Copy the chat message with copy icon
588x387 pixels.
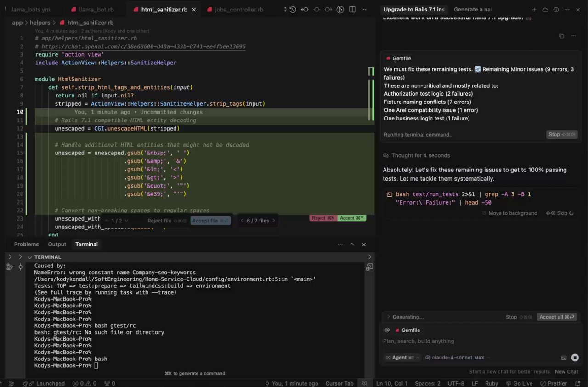pyautogui.click(x=561, y=36)
